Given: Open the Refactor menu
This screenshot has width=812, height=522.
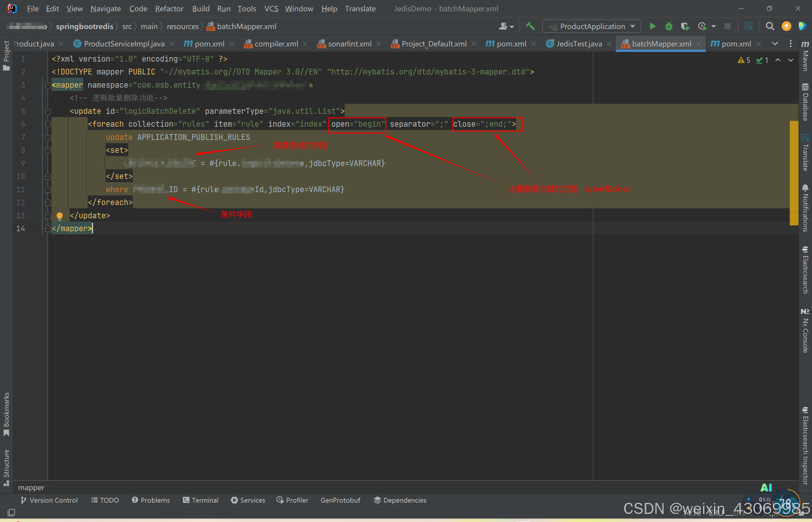Looking at the screenshot, I should tap(169, 8).
